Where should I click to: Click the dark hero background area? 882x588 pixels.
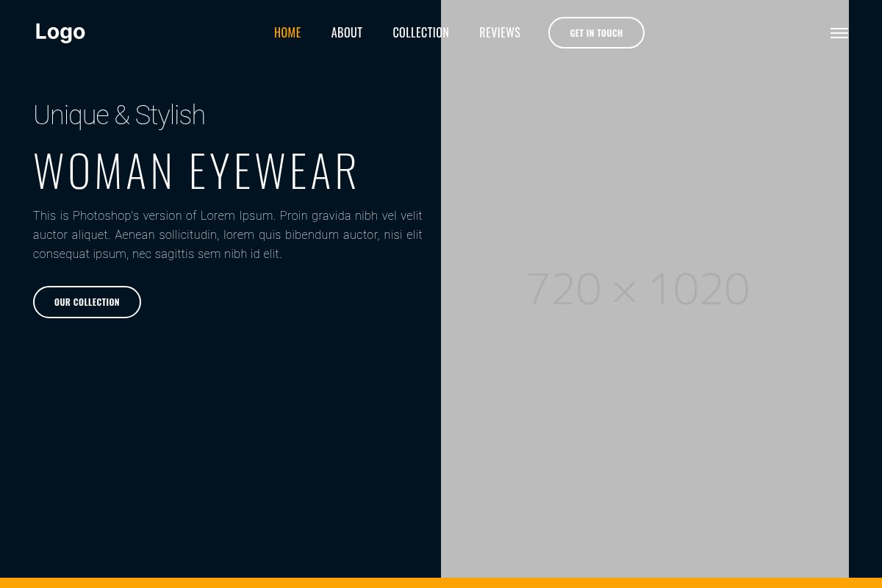click(x=220, y=441)
